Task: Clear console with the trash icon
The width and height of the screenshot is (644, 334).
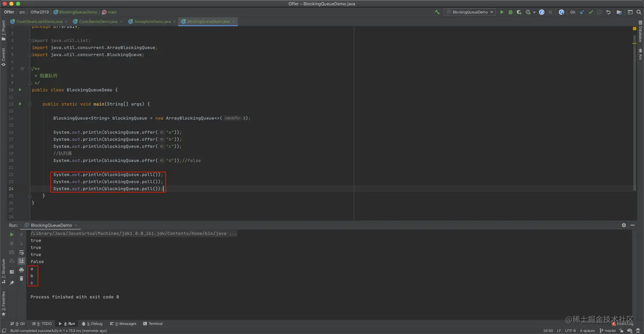Action: [21, 279]
